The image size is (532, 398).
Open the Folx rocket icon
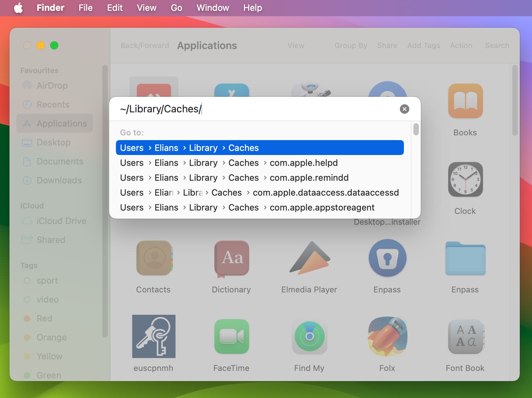pos(387,336)
